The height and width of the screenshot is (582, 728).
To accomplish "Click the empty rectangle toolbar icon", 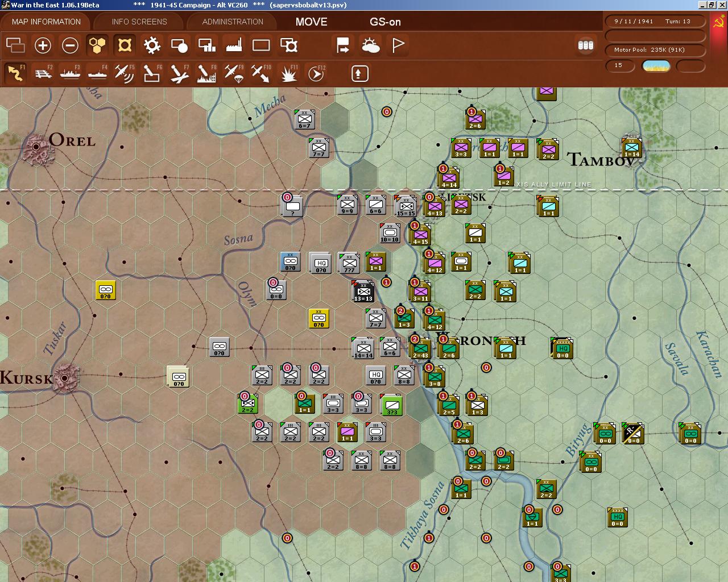I will click(x=261, y=45).
